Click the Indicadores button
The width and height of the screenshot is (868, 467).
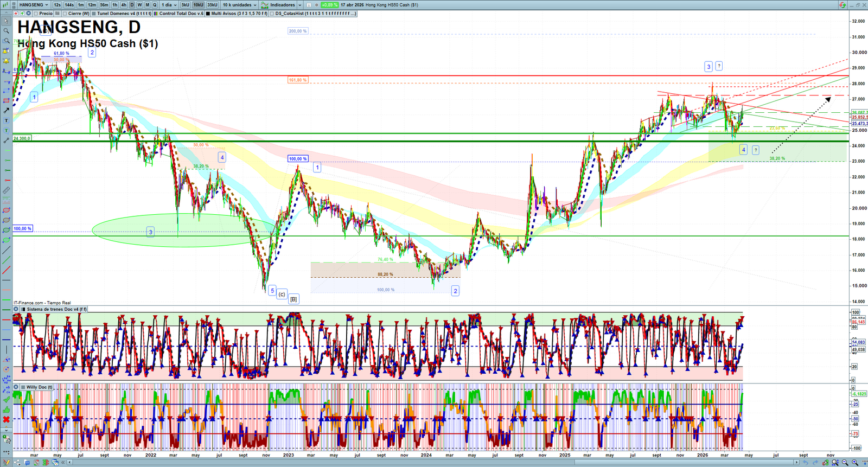(282, 5)
